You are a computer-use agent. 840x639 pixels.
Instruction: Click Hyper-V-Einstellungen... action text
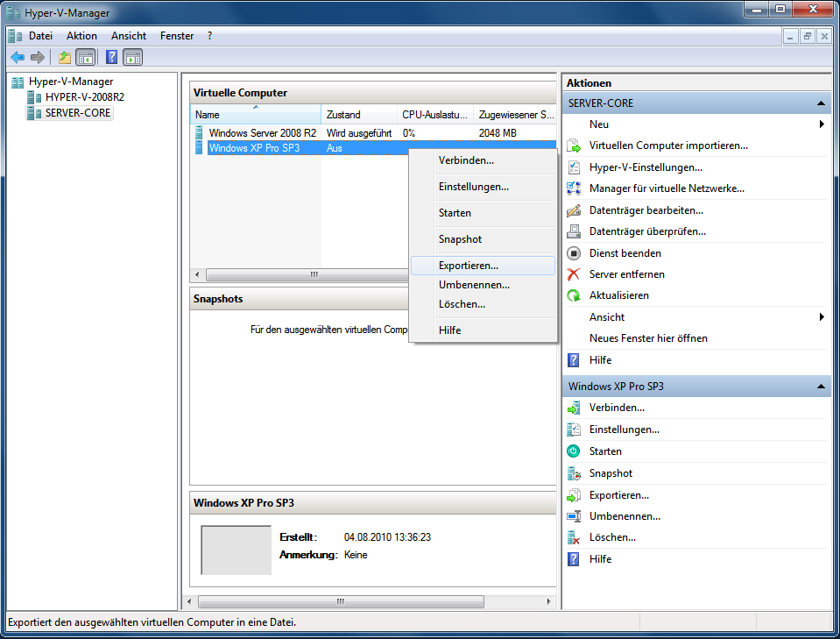tap(646, 167)
